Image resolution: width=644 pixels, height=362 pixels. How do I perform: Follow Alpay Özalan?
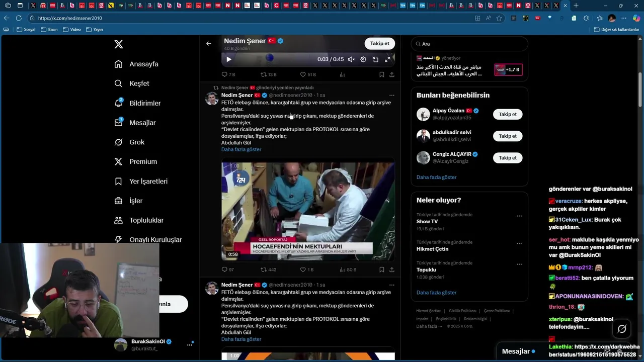[508, 114]
